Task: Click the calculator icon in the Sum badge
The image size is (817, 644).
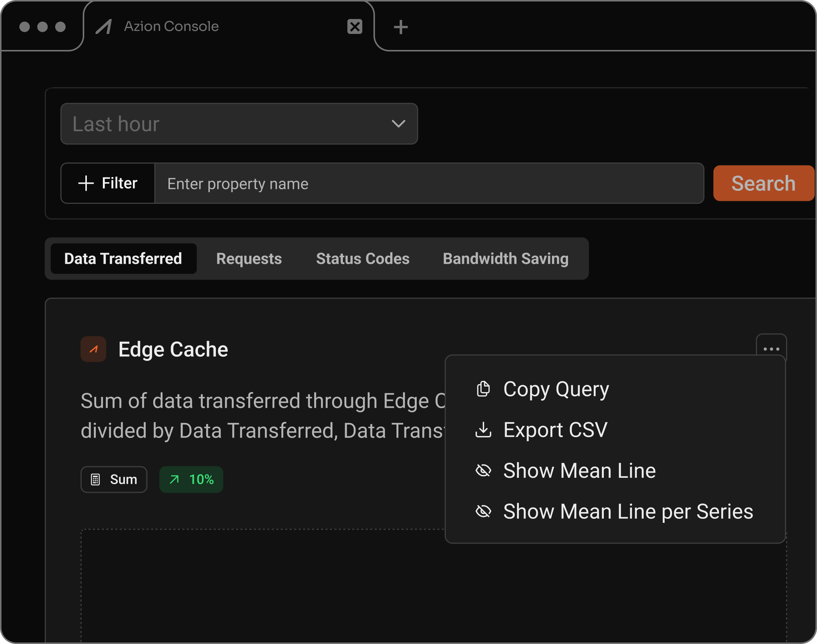Action: [95, 479]
